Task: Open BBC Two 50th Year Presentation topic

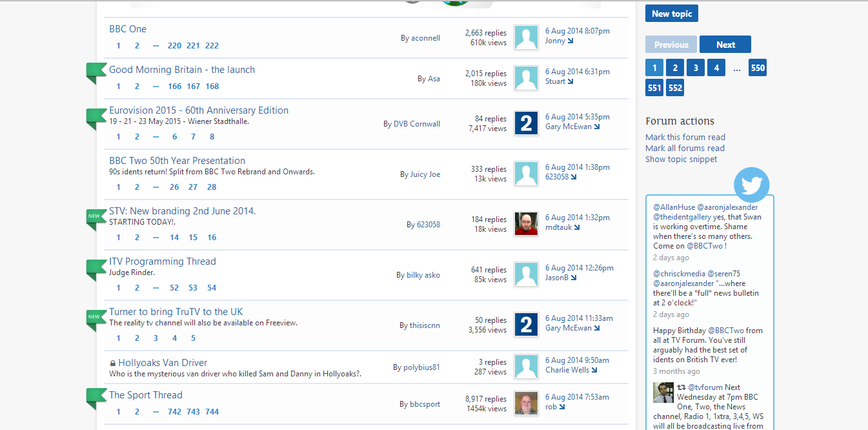Action: click(x=177, y=161)
